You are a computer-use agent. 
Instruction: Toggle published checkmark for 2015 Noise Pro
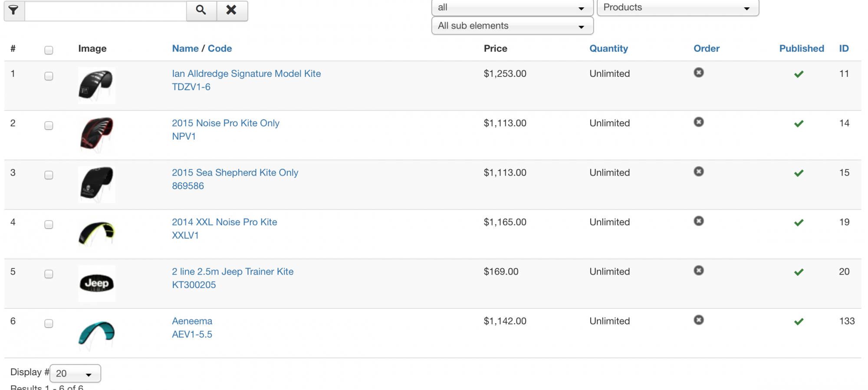pyautogui.click(x=799, y=124)
